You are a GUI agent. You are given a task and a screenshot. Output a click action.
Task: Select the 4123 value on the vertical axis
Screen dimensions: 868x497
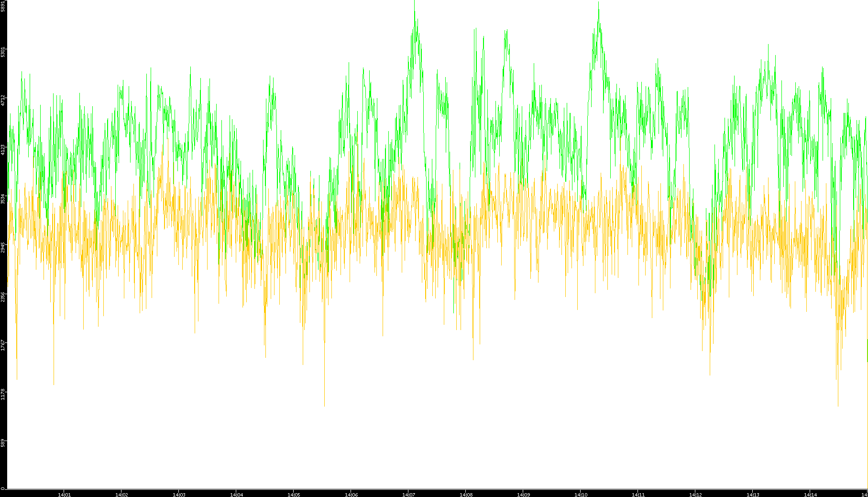pos(3,150)
